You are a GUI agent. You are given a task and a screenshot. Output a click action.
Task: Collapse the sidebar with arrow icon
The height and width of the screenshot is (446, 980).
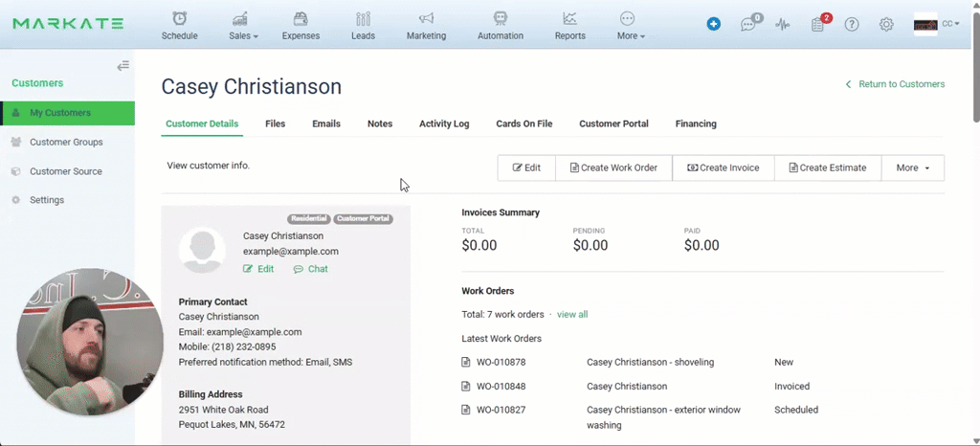click(123, 66)
